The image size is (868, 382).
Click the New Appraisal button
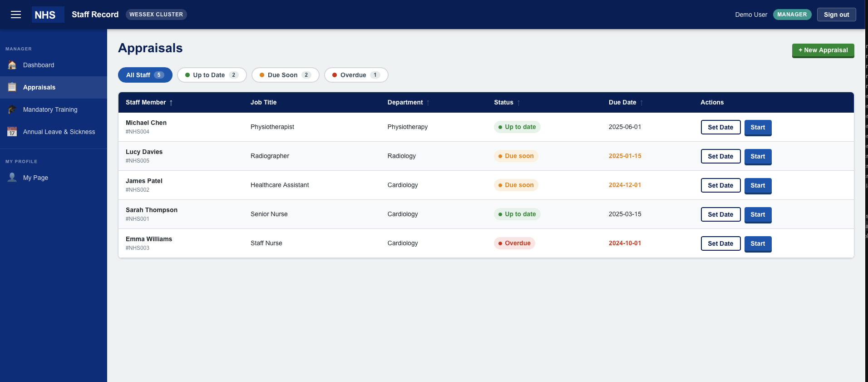point(823,50)
